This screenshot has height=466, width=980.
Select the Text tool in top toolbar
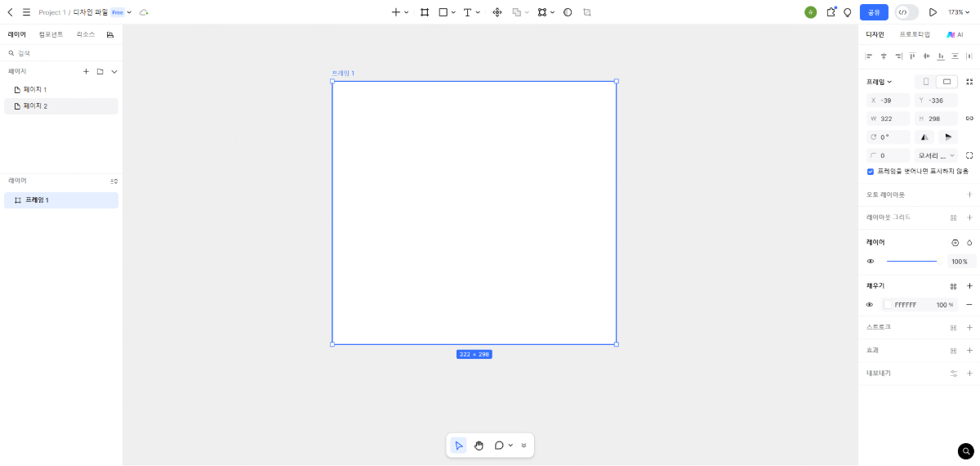click(467, 12)
